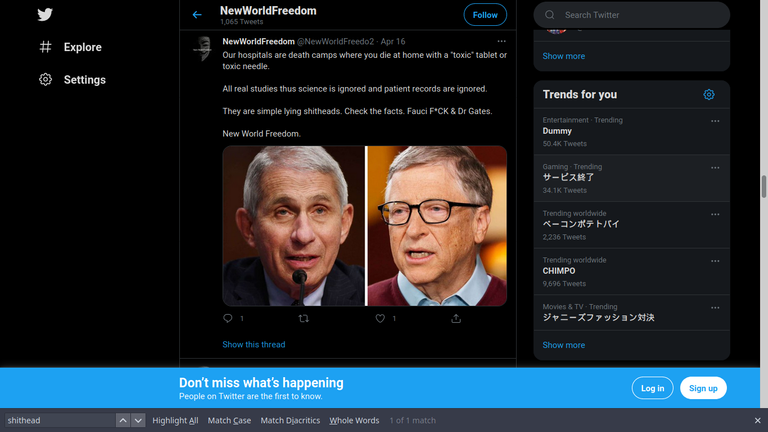Open the left photo in the tweet
Screen dimensions: 768x432
293,226
